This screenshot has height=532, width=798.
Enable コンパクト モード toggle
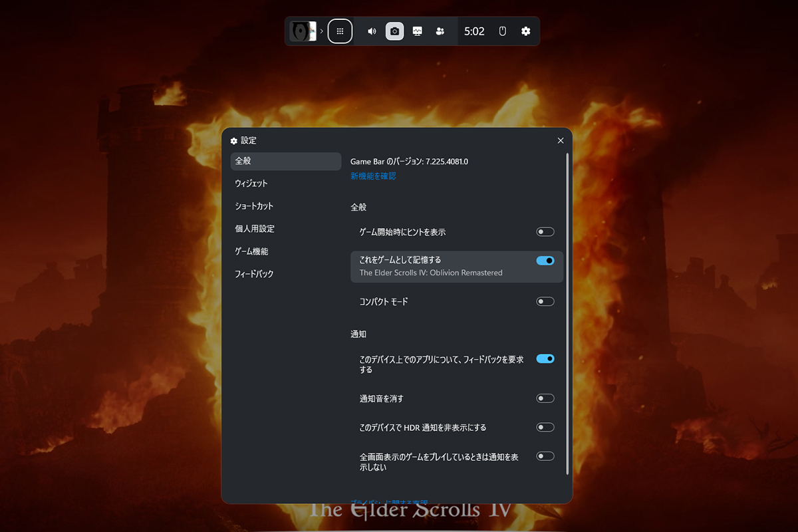[x=545, y=301]
